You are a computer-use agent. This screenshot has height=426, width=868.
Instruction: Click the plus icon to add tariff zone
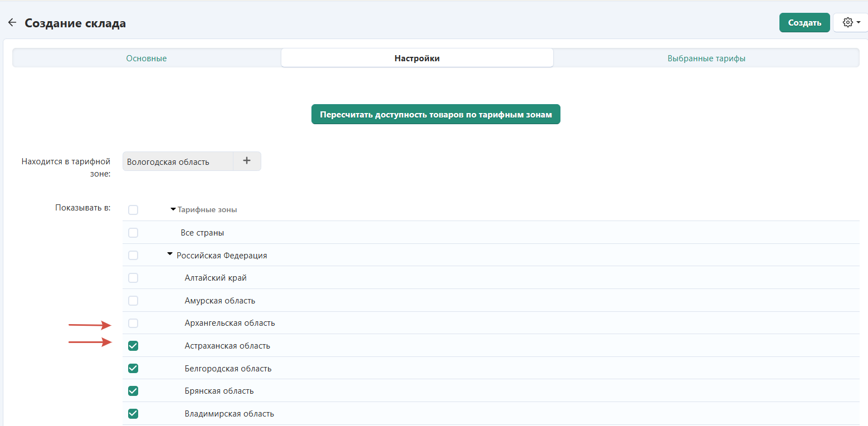point(247,161)
